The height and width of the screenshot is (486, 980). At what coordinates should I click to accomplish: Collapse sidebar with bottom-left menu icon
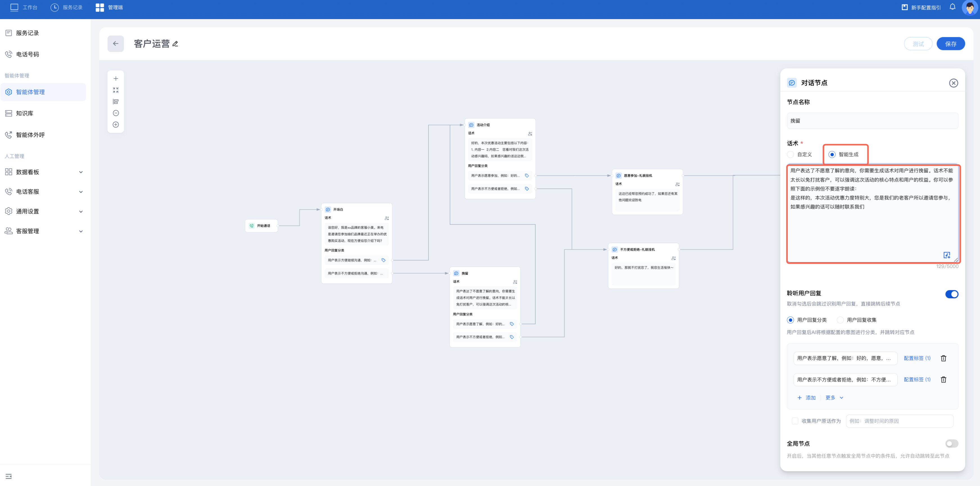tap(8, 476)
